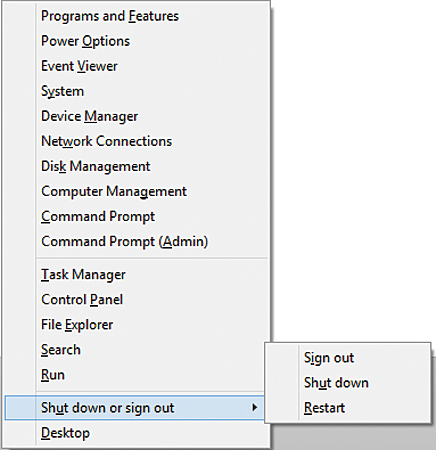The width and height of the screenshot is (436, 450).
Task: Launch Event Viewer
Action: tap(79, 66)
